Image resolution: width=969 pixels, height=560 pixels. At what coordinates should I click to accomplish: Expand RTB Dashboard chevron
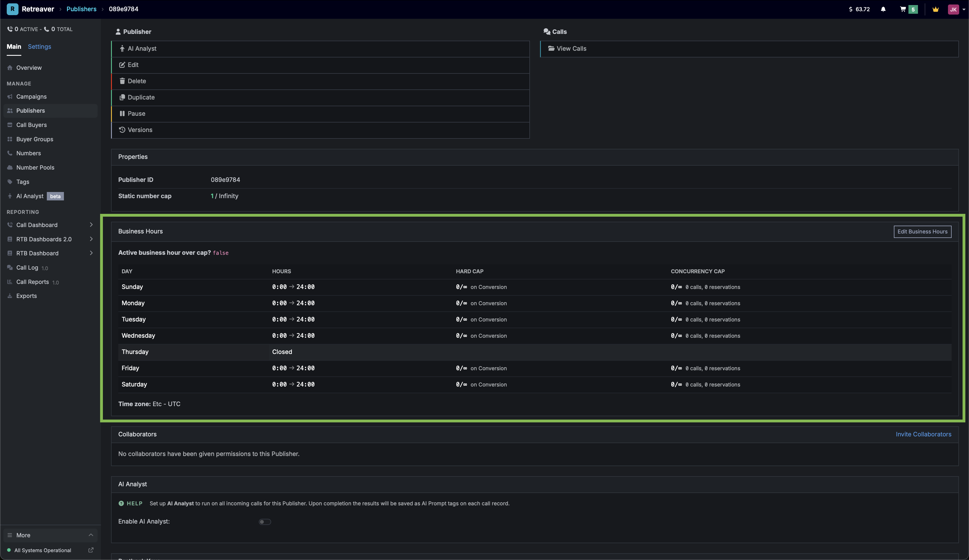(x=91, y=253)
